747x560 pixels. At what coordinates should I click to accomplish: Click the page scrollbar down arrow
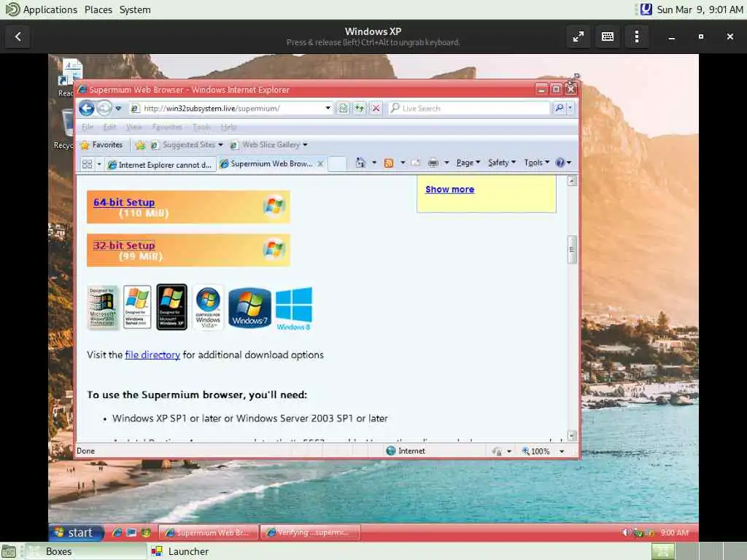click(x=572, y=435)
